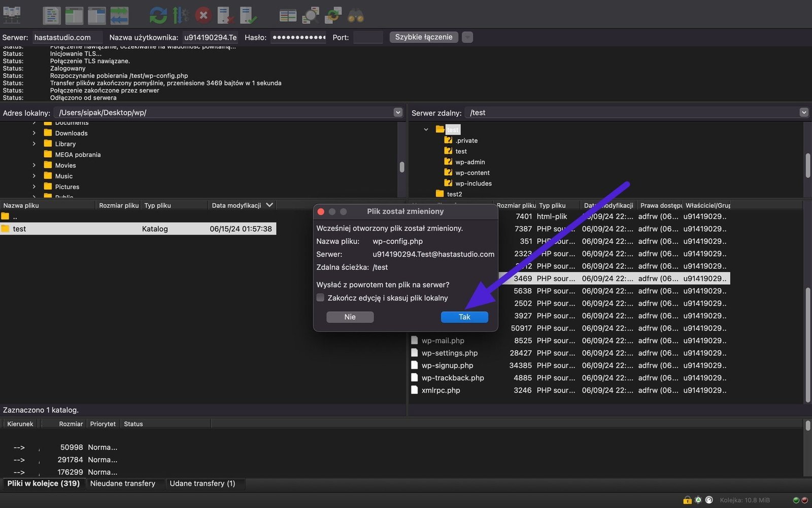Expand the Downloads folder in local tree
The image size is (812, 508).
click(34, 133)
